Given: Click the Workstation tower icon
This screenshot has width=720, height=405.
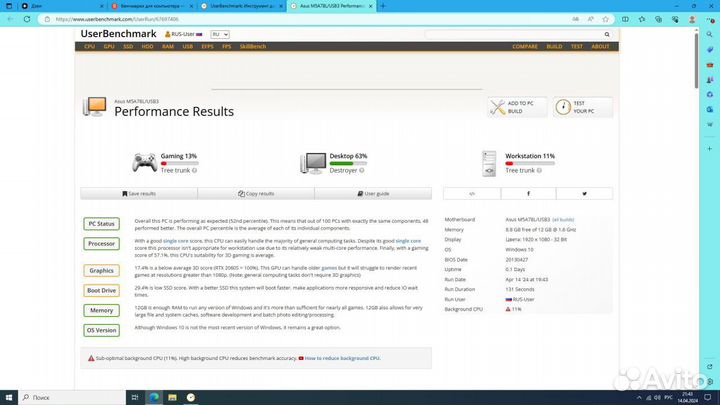Looking at the screenshot, I should click(489, 162).
